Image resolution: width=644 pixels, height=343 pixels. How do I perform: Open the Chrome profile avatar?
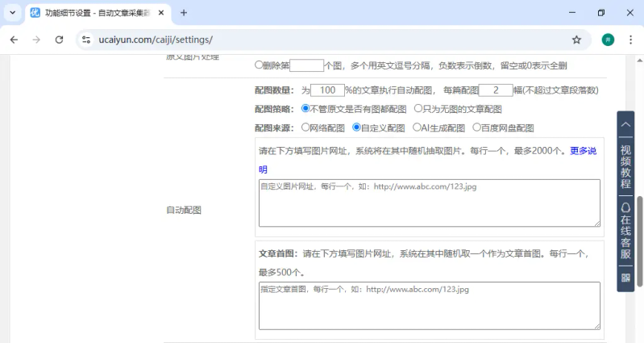tap(608, 40)
